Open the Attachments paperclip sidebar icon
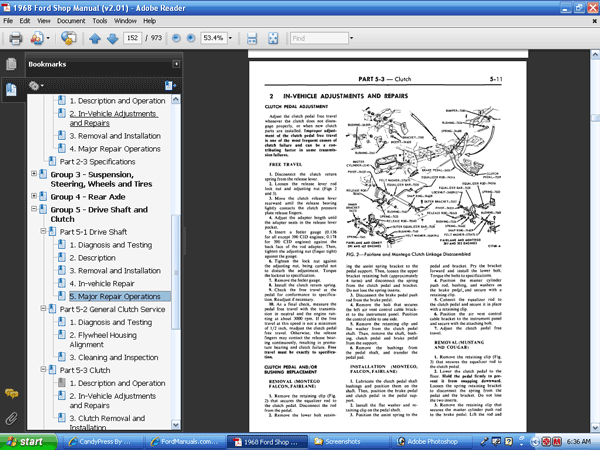The image size is (600, 450). point(11,419)
